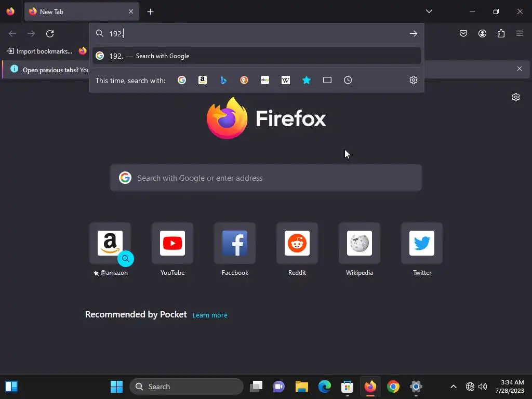The width and height of the screenshot is (532, 399).
Task: Open a new tab with plus button
Action: (150, 12)
